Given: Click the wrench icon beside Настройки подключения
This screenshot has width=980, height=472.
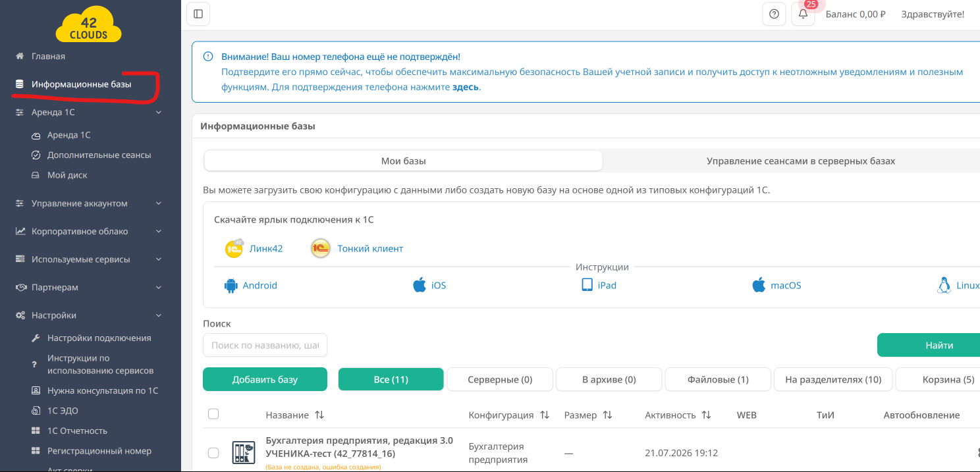Looking at the screenshot, I should click(x=36, y=338).
